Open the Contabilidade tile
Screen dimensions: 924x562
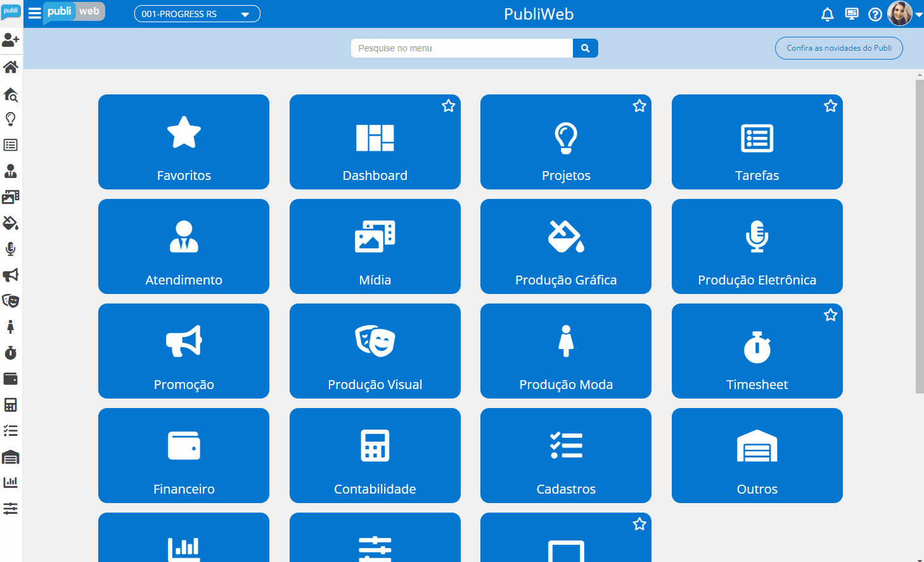tap(375, 456)
